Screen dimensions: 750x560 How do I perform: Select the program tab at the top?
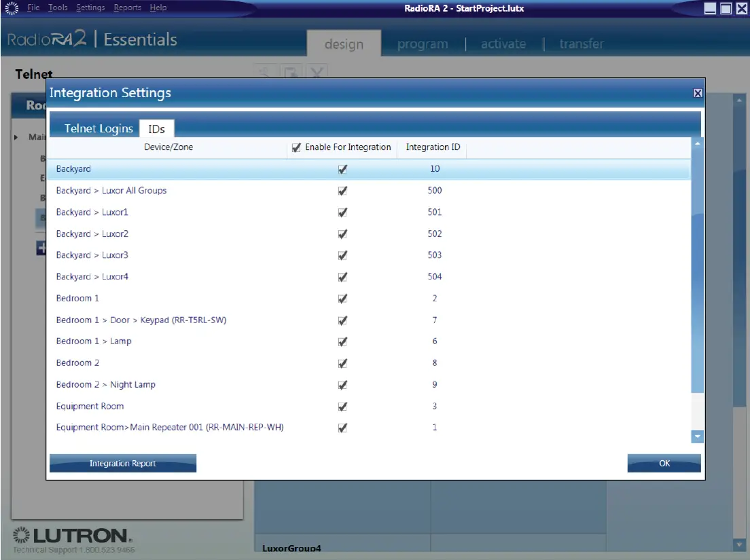(x=423, y=43)
